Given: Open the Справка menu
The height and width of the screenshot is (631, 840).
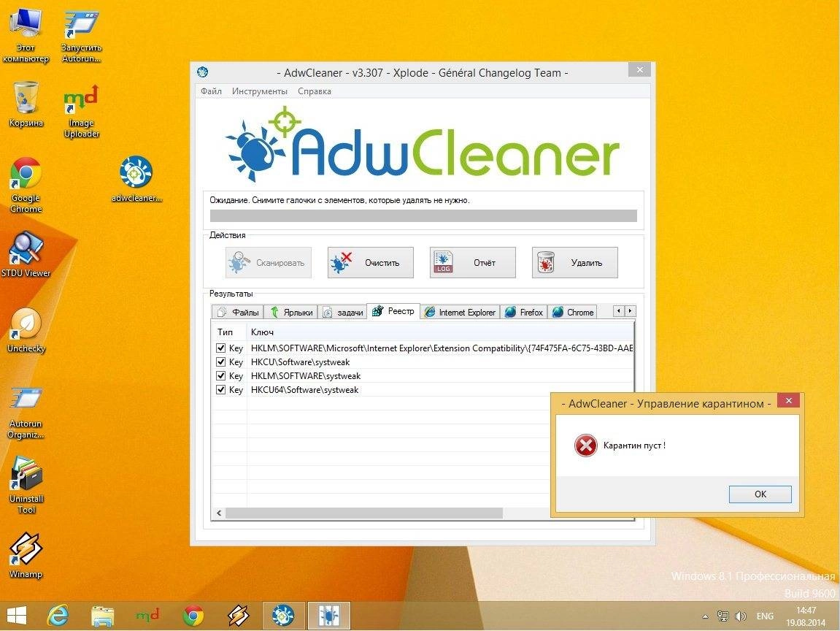Looking at the screenshot, I should coord(315,91).
